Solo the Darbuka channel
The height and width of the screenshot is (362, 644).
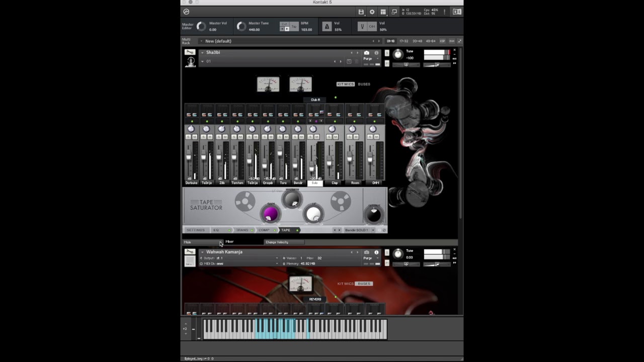[x=189, y=137]
